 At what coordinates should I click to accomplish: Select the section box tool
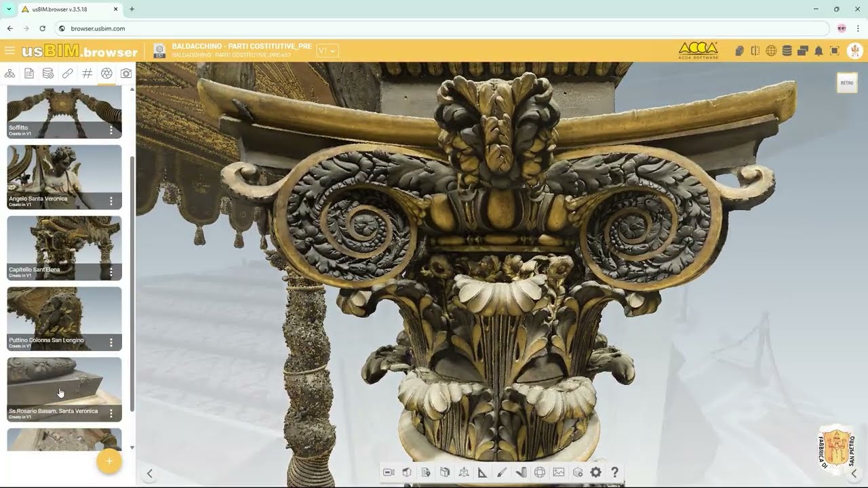click(x=445, y=472)
